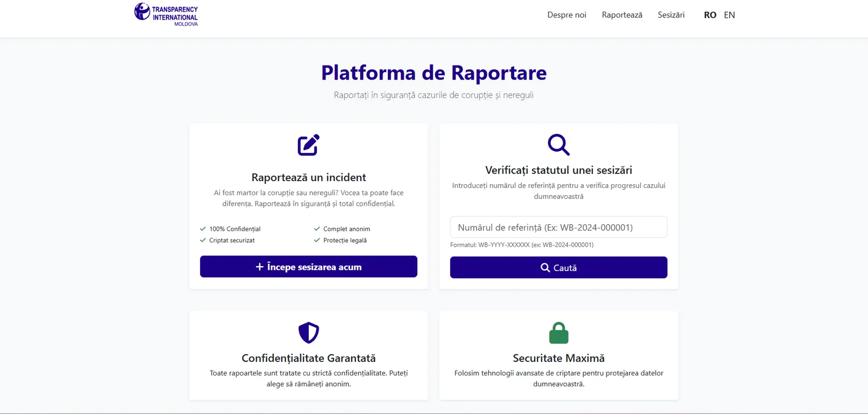Select the text Introduceți numărul de referință
Viewport: 868px width, 414px height.
click(559, 191)
